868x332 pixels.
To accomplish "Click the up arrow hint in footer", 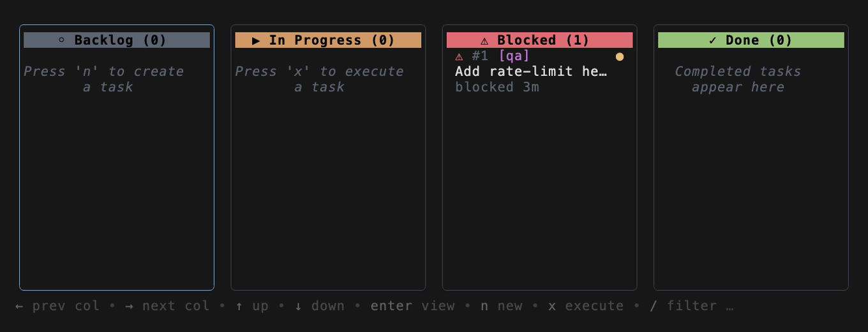I will [252, 306].
